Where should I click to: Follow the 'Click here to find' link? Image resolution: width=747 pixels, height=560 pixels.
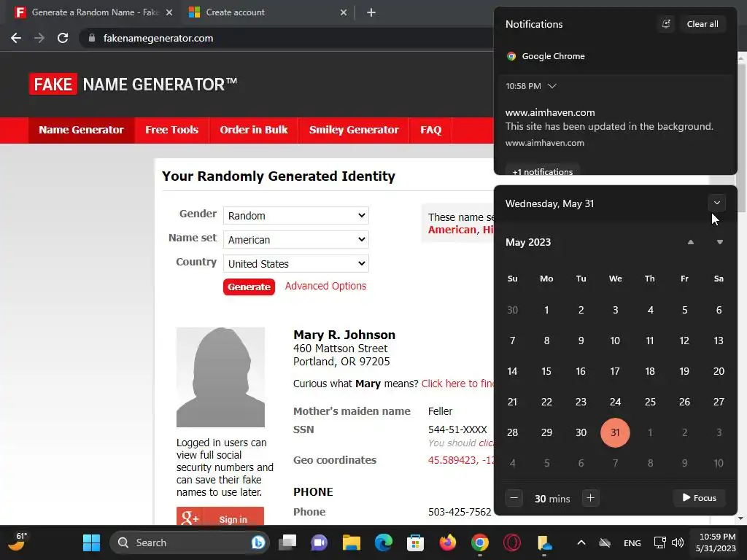[458, 384]
